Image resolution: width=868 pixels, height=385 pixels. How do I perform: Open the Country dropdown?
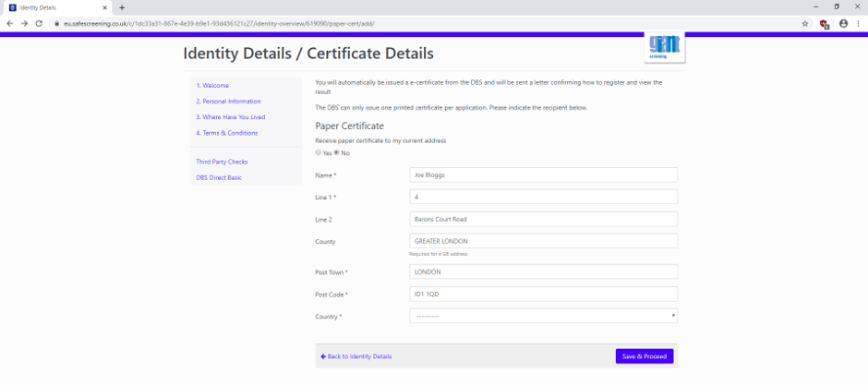pos(544,316)
